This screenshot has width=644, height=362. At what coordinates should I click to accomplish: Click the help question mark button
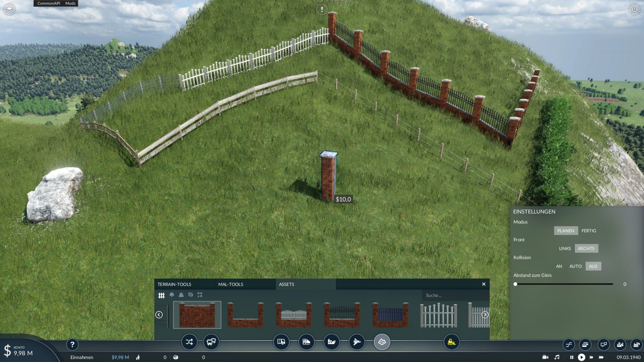(x=72, y=344)
